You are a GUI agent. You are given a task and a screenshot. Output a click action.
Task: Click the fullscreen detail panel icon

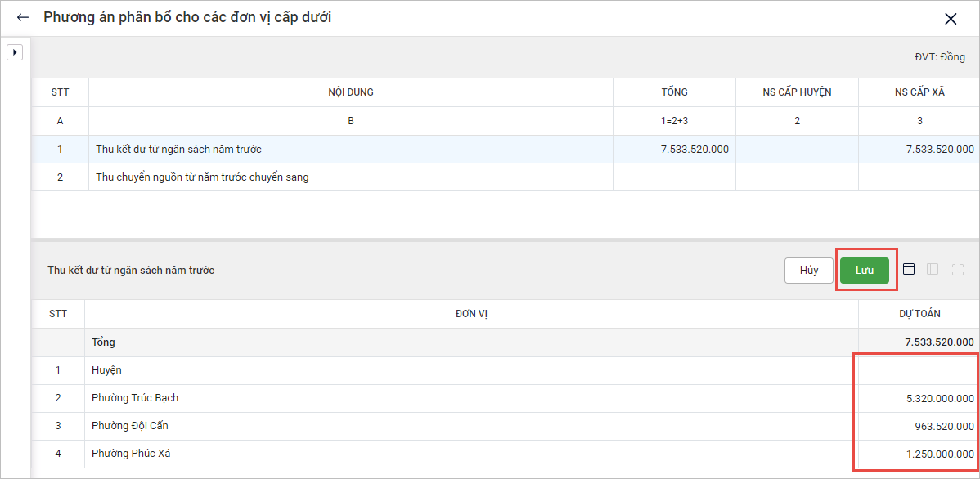tap(958, 269)
